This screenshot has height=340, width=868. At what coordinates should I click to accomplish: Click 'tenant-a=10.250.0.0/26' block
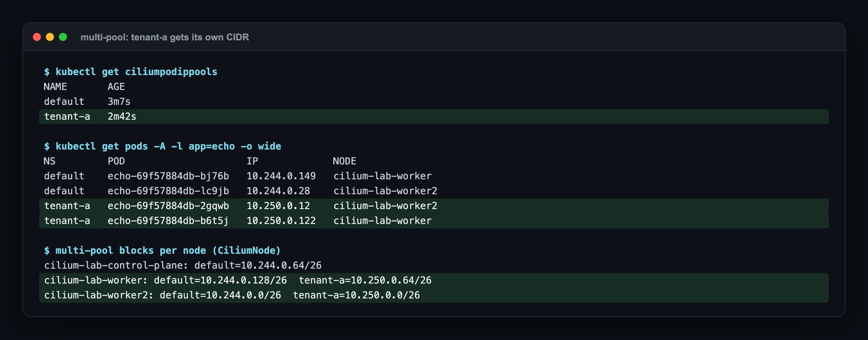coord(356,295)
